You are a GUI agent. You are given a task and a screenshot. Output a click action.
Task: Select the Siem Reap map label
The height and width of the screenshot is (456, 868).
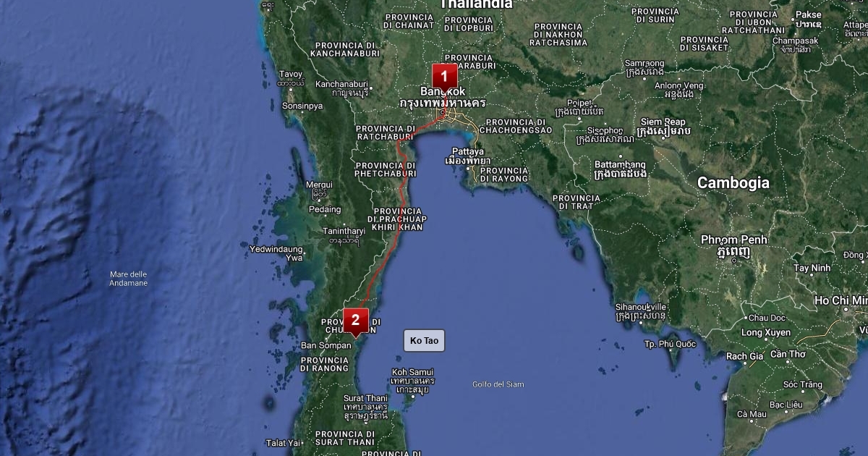(663, 122)
